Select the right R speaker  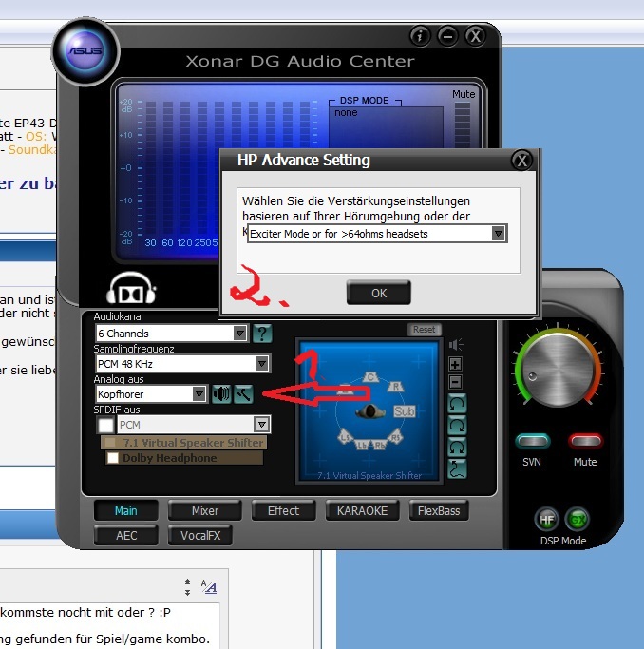(x=395, y=387)
